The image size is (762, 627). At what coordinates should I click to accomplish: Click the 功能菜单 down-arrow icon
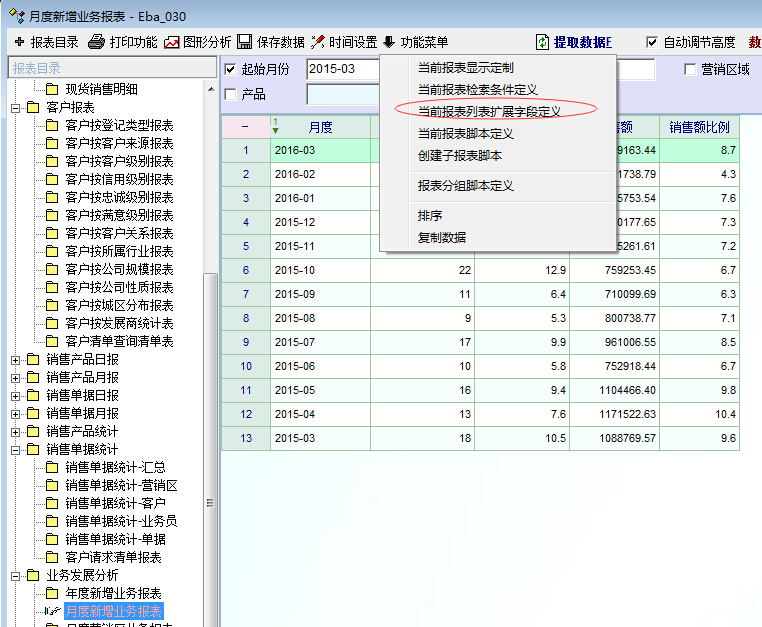click(389, 42)
